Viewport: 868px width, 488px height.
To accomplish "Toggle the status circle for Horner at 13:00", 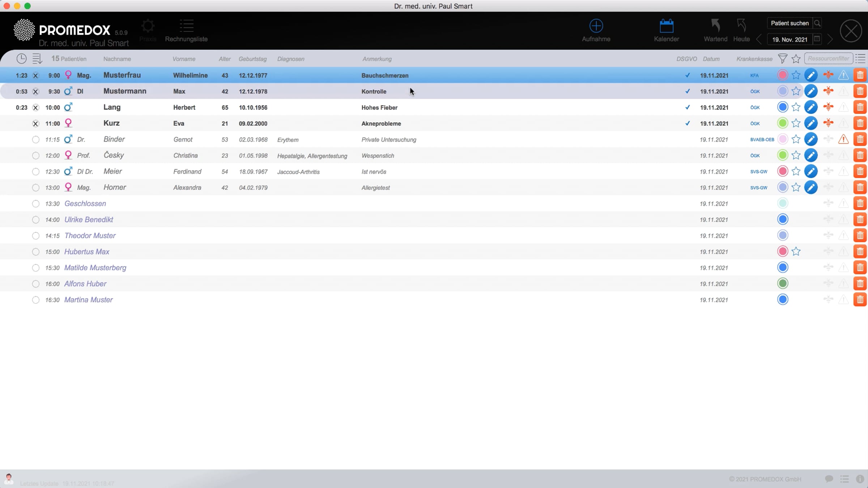I will pyautogui.click(x=35, y=188).
